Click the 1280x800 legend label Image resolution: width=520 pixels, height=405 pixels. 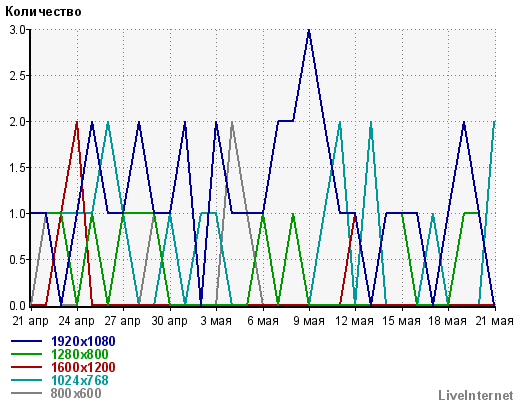(x=80, y=354)
